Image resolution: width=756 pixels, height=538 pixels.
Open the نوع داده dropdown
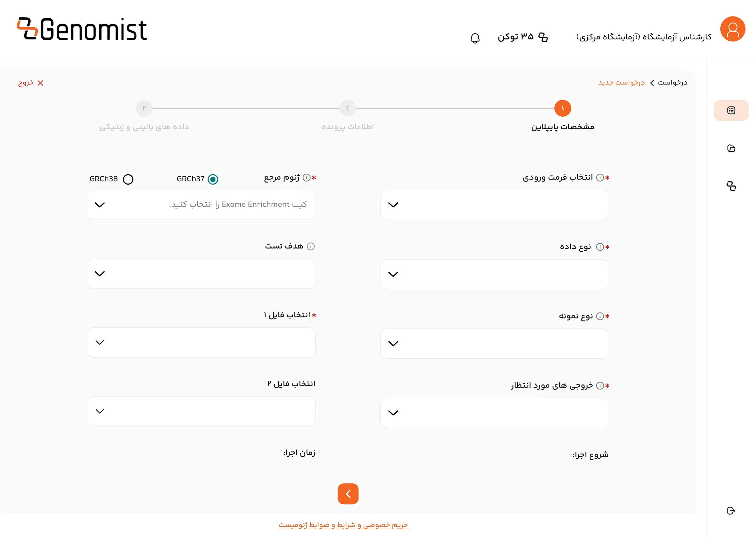(x=495, y=274)
